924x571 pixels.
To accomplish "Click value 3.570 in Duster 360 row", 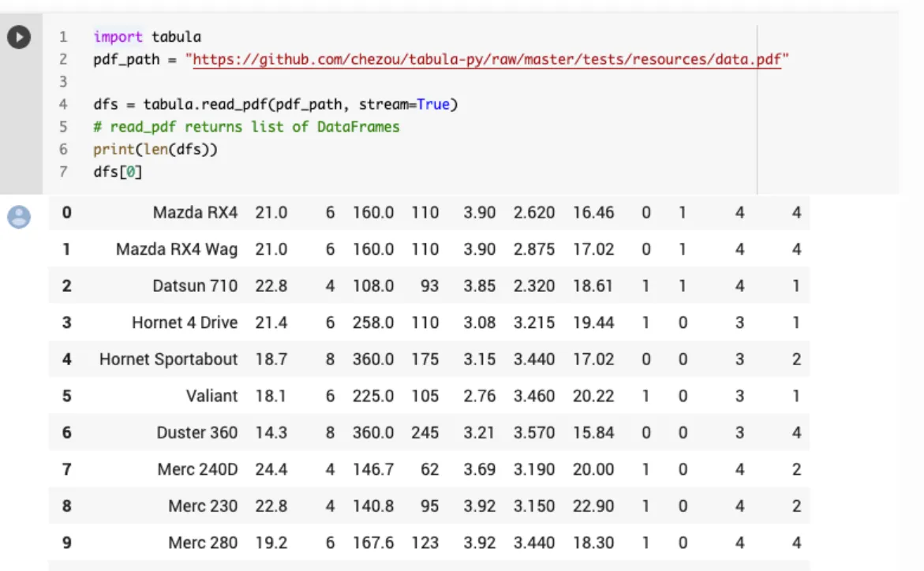I will tap(534, 432).
